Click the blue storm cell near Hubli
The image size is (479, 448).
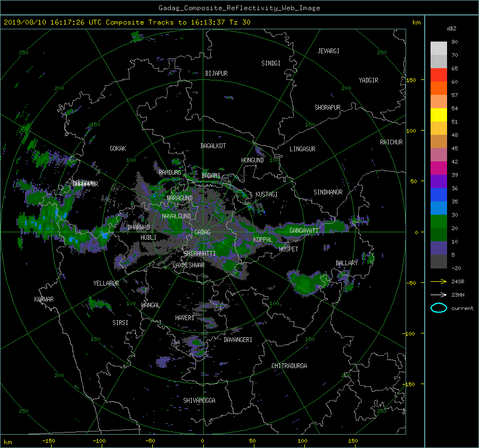[104, 235]
